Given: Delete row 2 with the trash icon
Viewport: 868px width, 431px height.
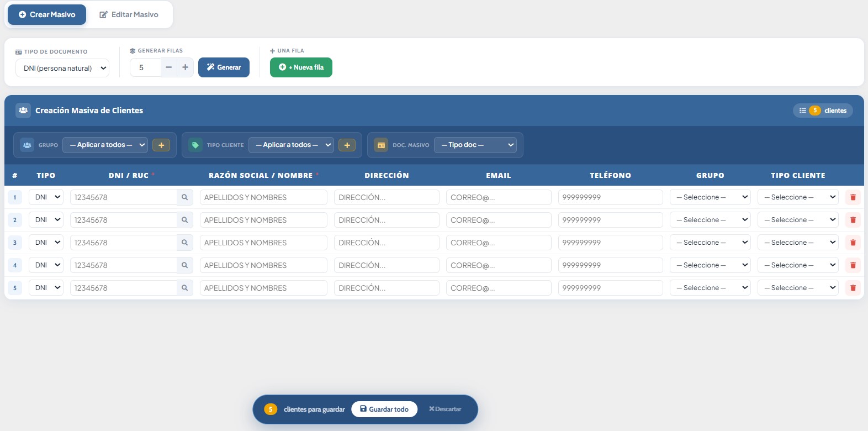Looking at the screenshot, I should 853,220.
